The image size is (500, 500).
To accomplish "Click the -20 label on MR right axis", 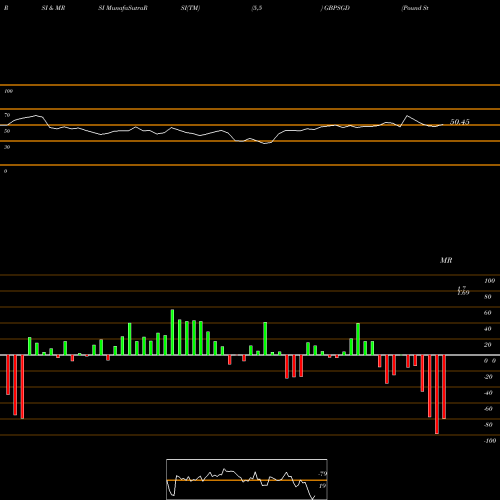I will (x=488, y=377).
